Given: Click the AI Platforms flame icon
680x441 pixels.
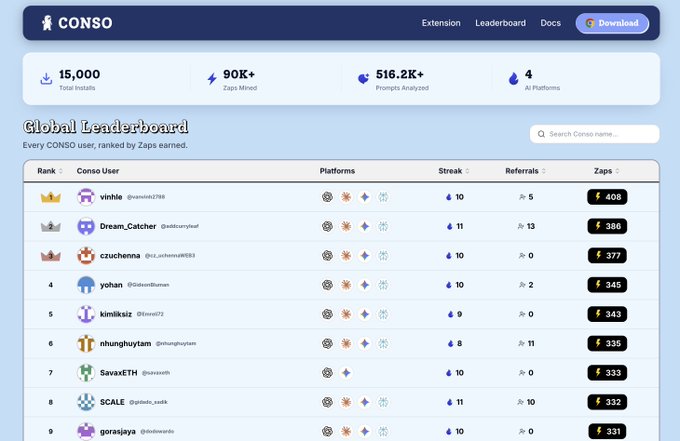Looking at the screenshot, I should point(513,78).
